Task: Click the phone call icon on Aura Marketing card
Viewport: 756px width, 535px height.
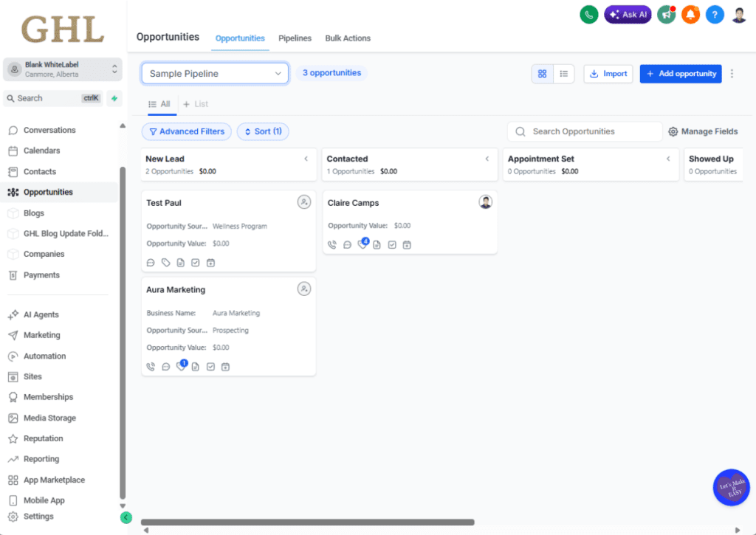Action: point(151,366)
